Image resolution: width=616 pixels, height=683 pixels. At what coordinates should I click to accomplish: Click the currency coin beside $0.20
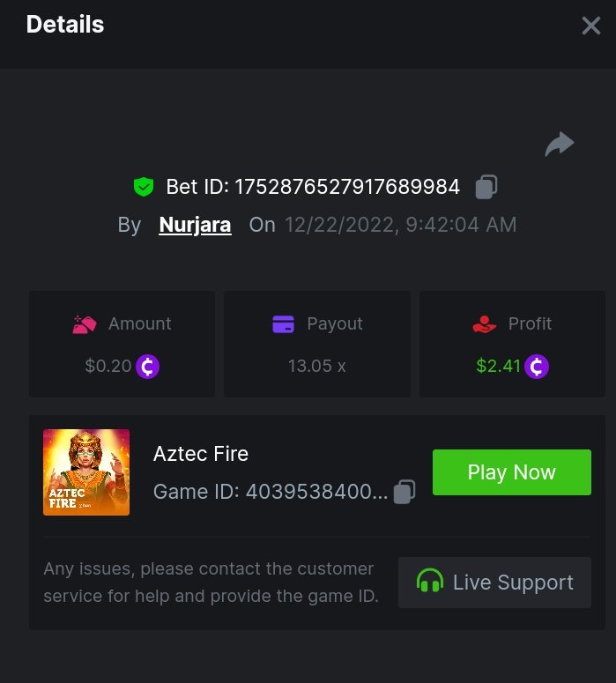click(147, 366)
